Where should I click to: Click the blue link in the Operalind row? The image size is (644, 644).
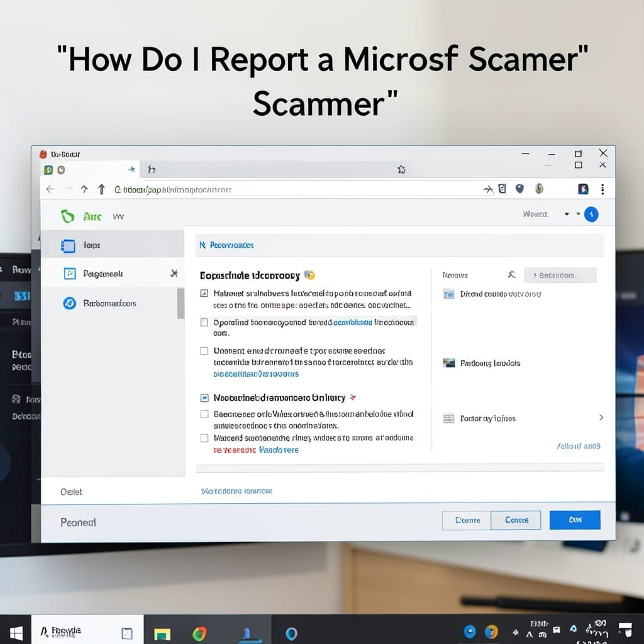click(x=352, y=323)
